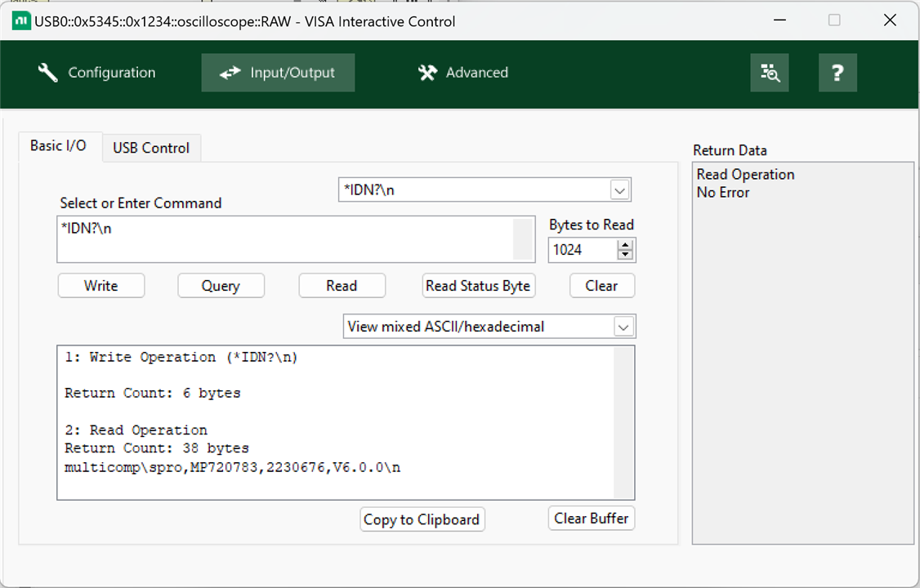
Task: Switch to the USB Control tab
Action: (151, 148)
